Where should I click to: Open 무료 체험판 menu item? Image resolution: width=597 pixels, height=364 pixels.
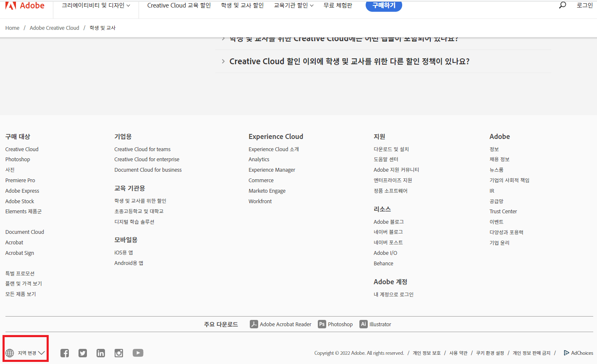pyautogui.click(x=338, y=5)
